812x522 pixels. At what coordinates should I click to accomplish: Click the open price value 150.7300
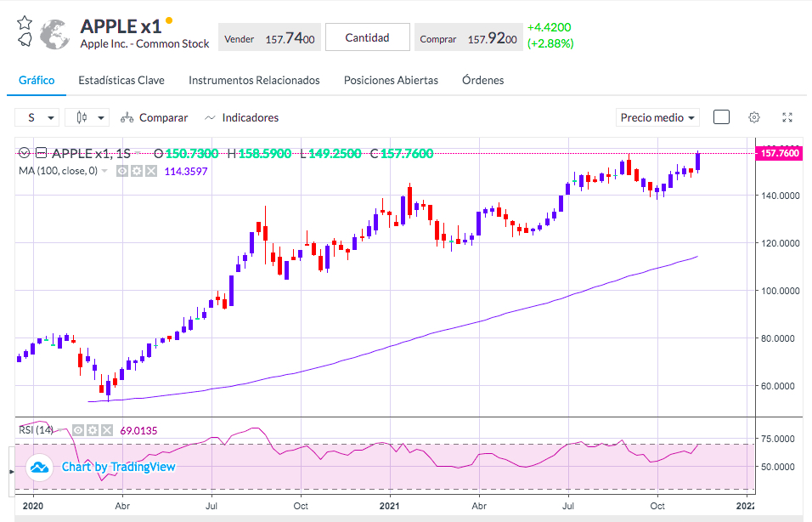[192, 153]
